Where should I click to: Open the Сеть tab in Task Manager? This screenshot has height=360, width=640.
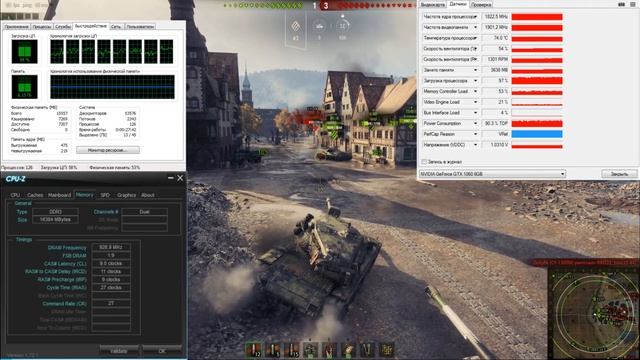coord(116,27)
